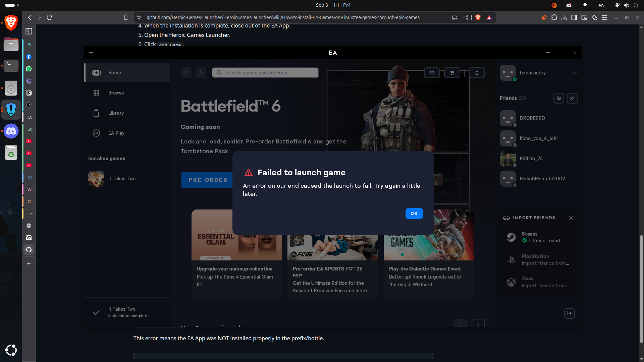The height and width of the screenshot is (362, 644).
Task: Open Discord from the Ubuntu dock
Action: (11, 131)
